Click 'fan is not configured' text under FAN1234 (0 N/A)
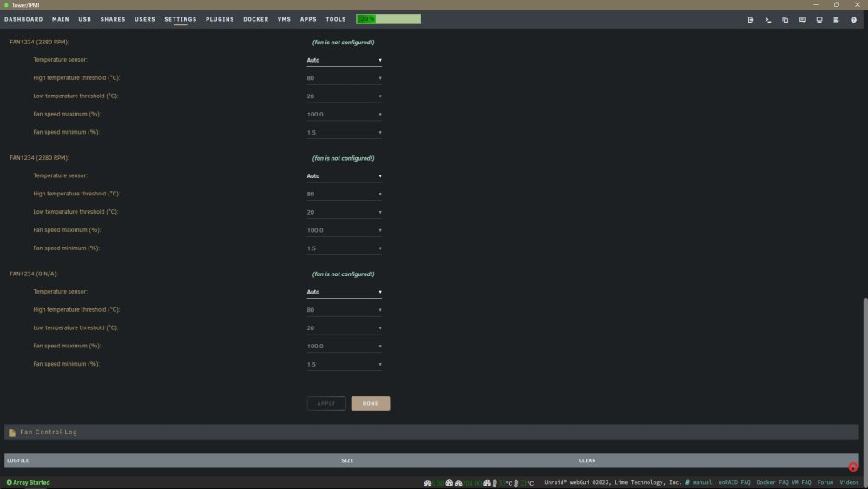The width and height of the screenshot is (868, 489). tap(343, 274)
